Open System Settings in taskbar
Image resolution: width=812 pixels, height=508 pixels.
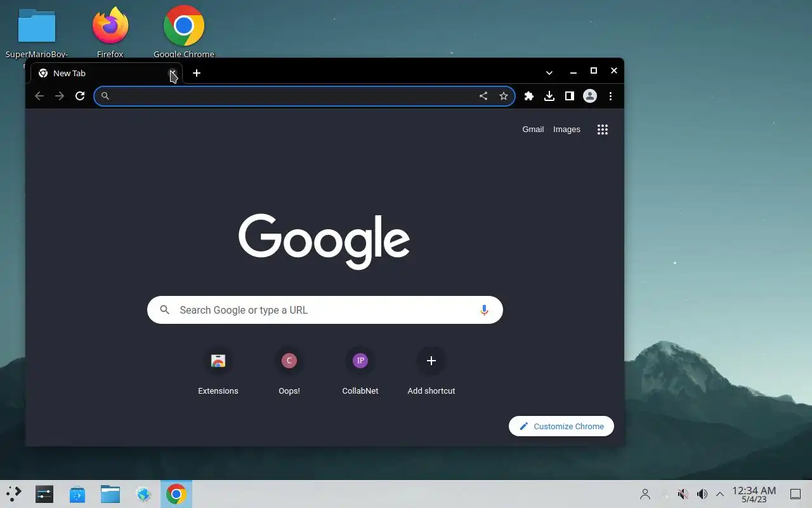click(44, 494)
